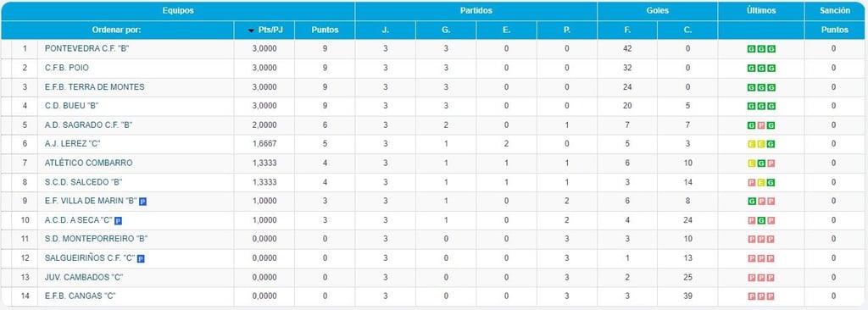Open E.F.B. Terra de Montes team link
This screenshot has height=310, width=868.
(95, 87)
